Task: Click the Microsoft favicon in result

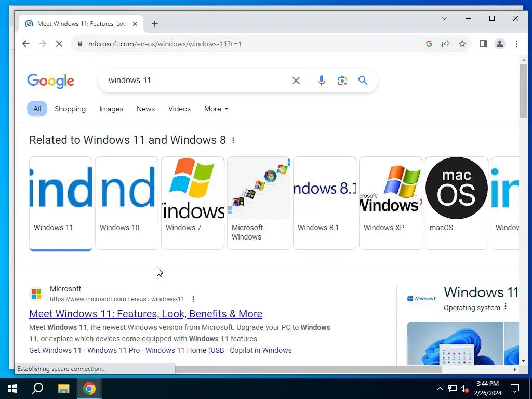Action: coord(36,294)
